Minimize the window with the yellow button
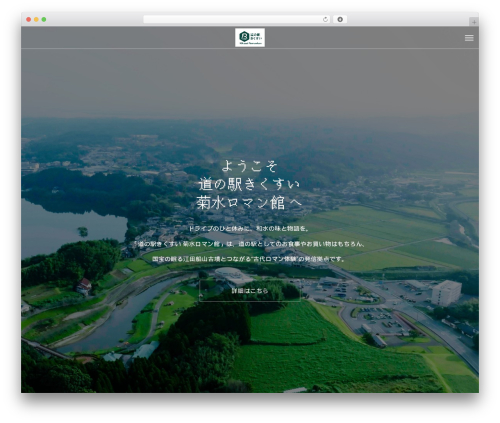Screen dimensions: 500x423 click(36, 20)
